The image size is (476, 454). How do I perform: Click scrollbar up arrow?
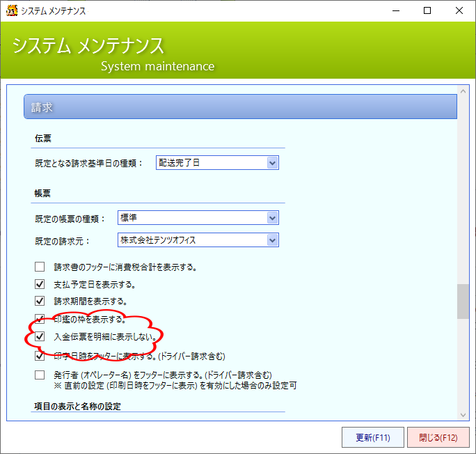tap(463, 93)
